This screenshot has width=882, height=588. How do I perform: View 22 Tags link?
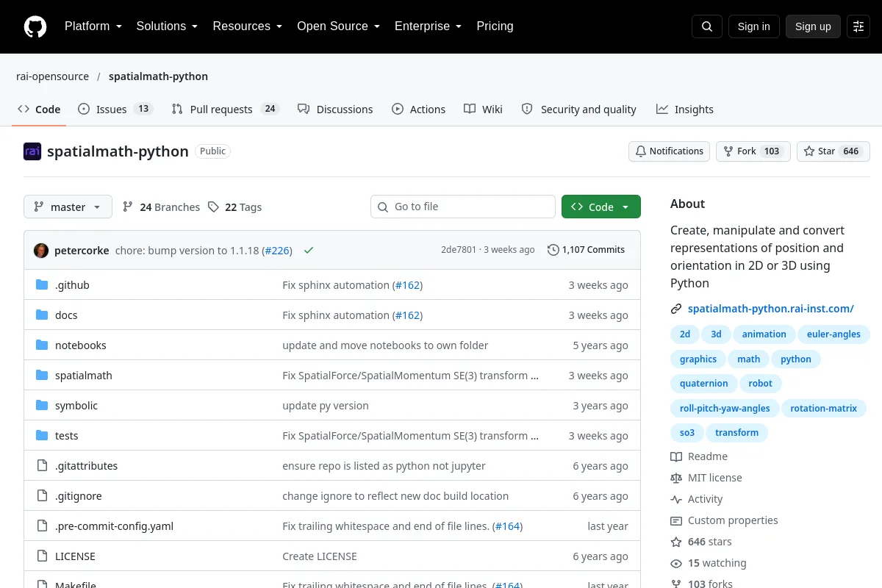234,207
